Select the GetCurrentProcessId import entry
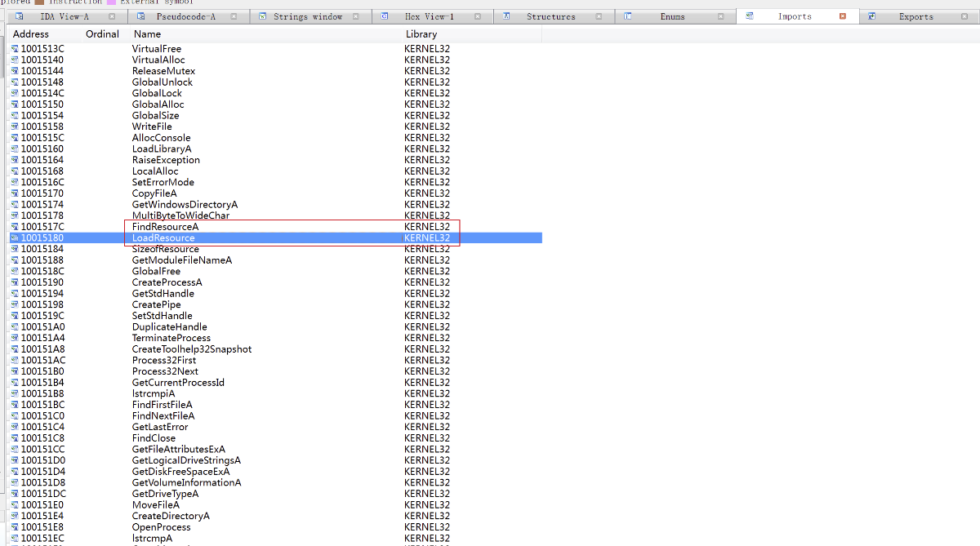980x546 pixels. coord(178,383)
